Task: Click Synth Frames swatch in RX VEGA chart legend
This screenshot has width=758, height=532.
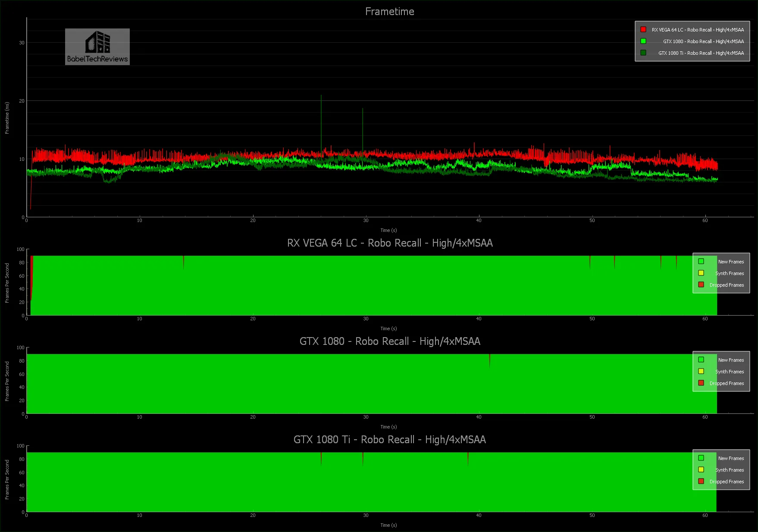Action: pos(701,273)
